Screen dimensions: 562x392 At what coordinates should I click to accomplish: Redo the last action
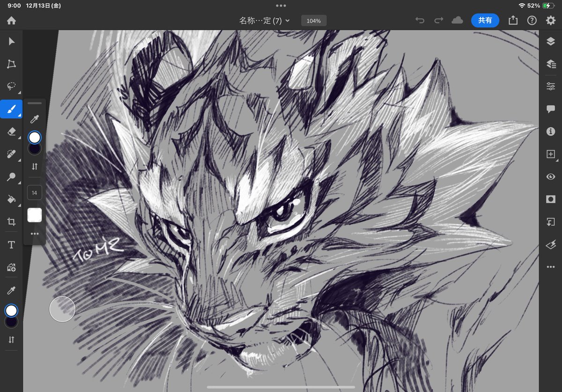(439, 21)
